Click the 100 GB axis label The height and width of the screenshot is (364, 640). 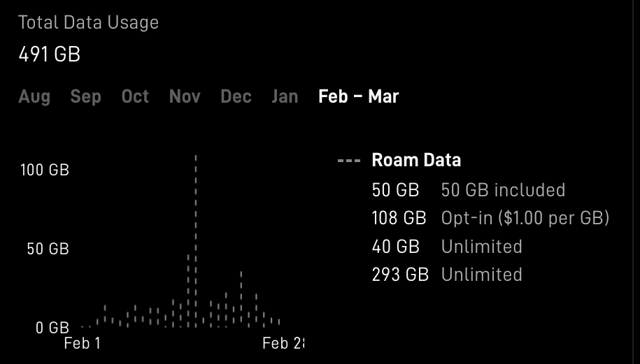[x=44, y=170]
